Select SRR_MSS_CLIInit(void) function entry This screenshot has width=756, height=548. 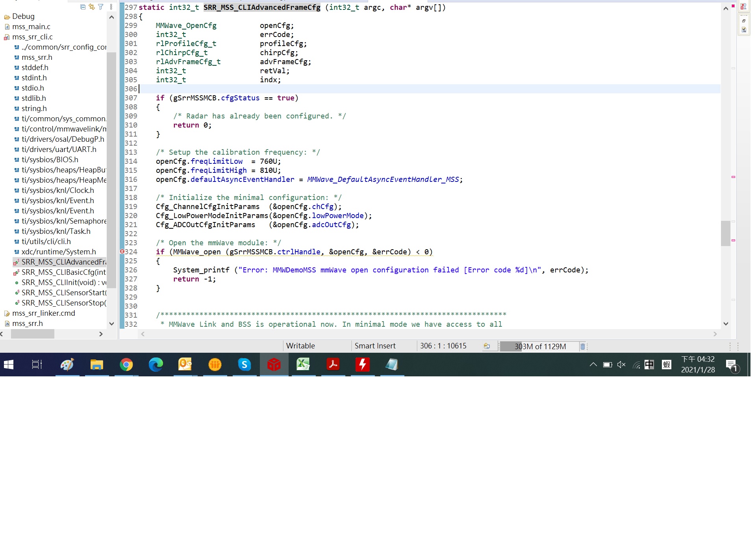click(60, 283)
